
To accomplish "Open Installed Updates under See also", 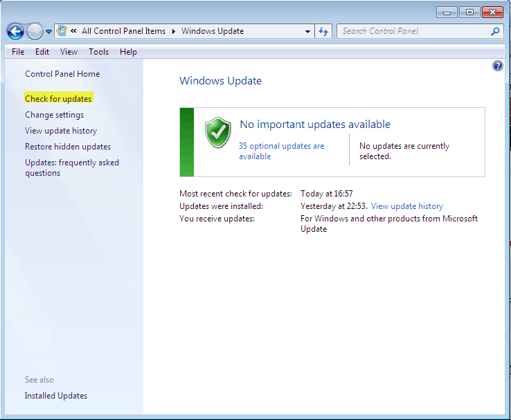I will 56,396.
